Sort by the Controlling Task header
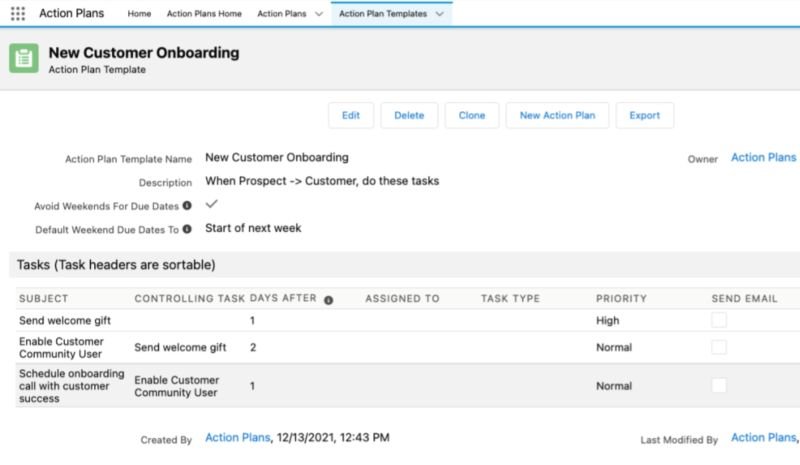This screenshot has height=465, width=800. [x=190, y=299]
